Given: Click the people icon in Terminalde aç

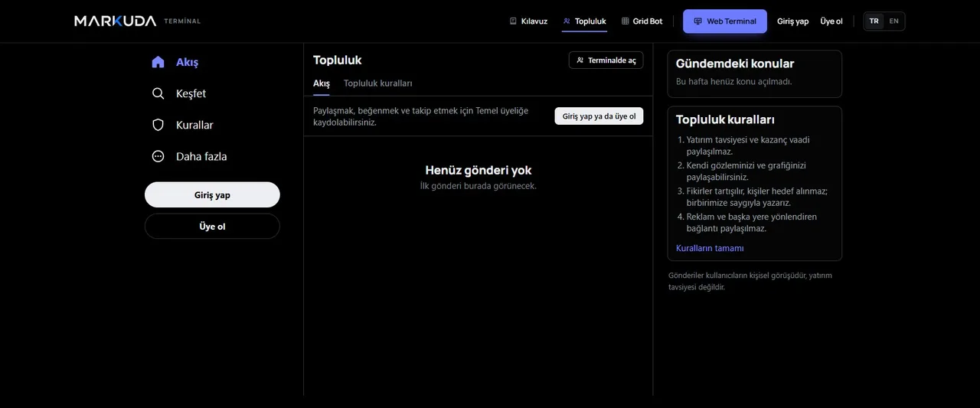Looking at the screenshot, I should (580, 60).
